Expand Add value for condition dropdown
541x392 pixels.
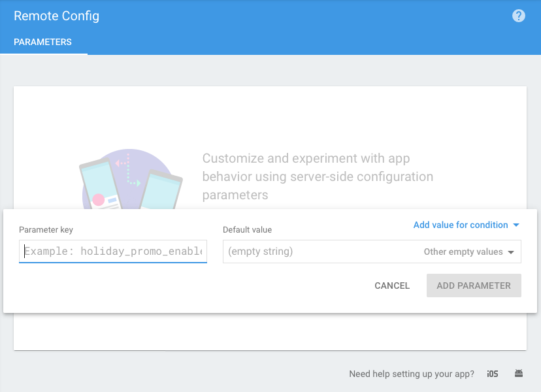(466, 225)
